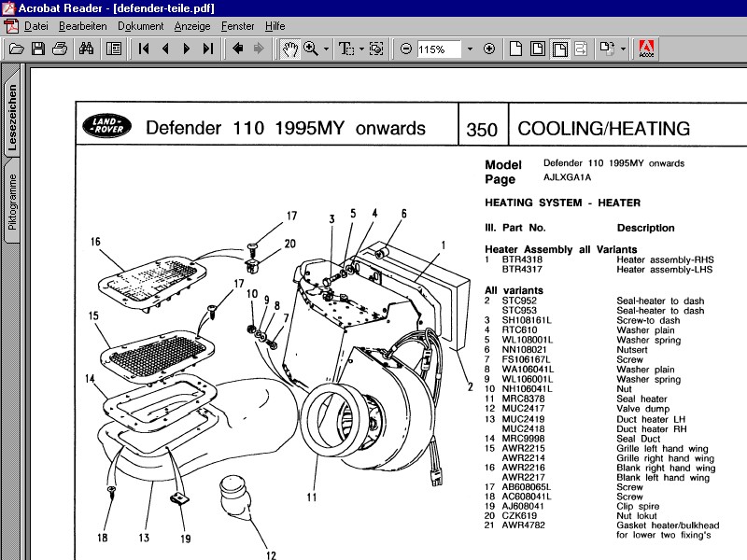Open the Datei menu
The image size is (747, 560).
pos(35,26)
